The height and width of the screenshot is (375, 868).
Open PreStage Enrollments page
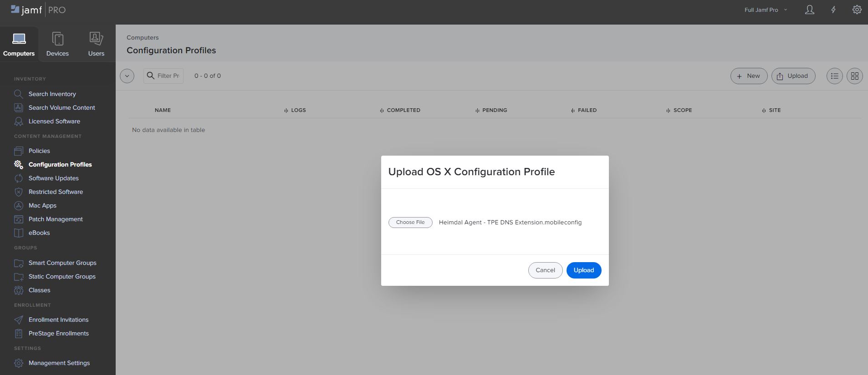[x=59, y=333]
